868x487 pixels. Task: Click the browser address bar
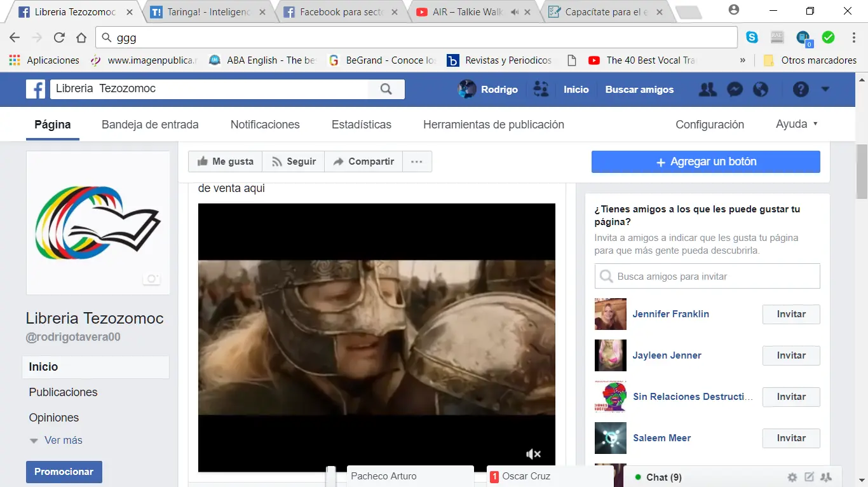(x=416, y=38)
